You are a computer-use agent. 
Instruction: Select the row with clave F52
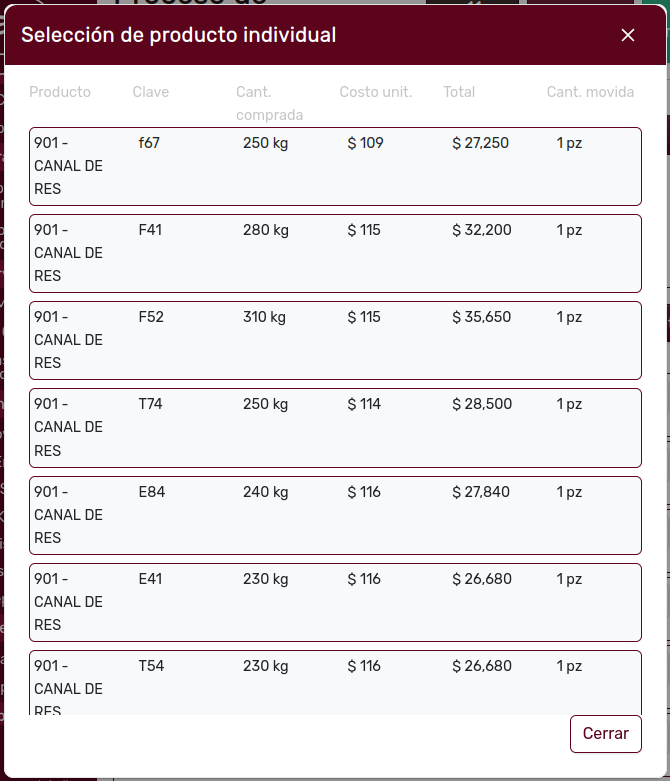tap(335, 340)
